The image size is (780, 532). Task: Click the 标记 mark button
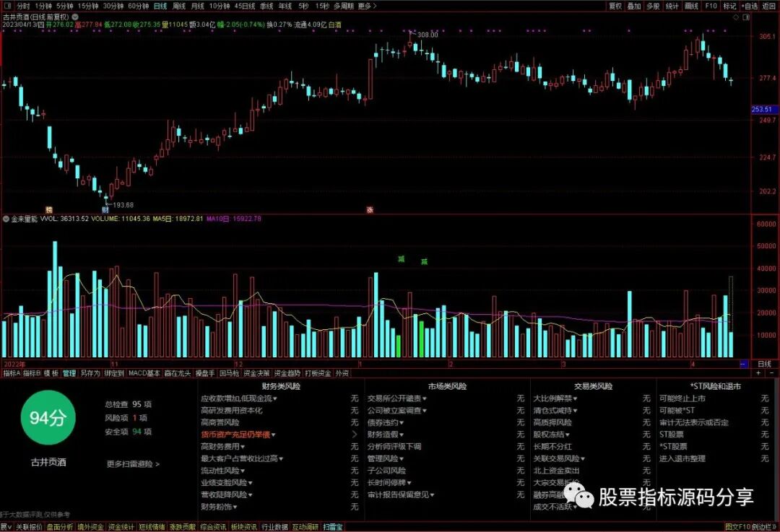coord(729,6)
